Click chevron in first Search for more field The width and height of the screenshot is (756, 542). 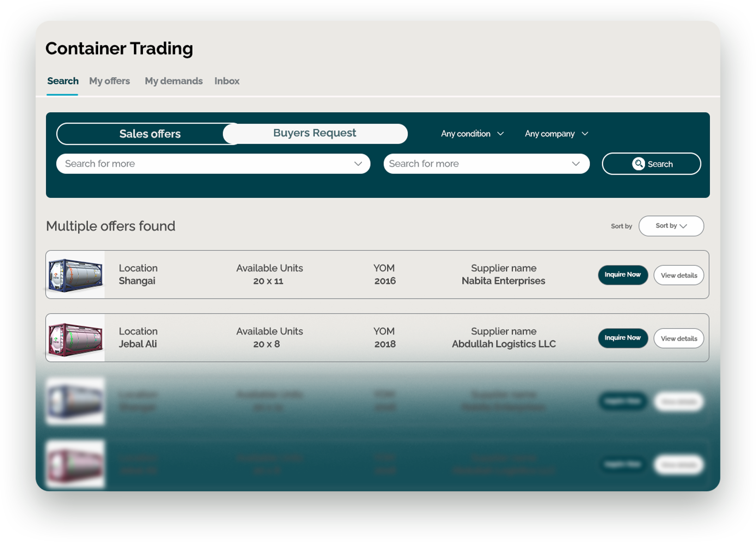[358, 164]
